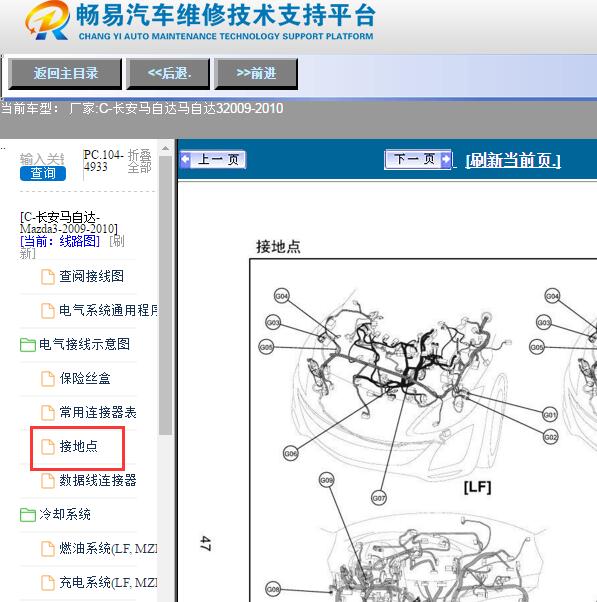597x602 pixels.
Task: Click the page icon beside 数据线连接器
Action: click(48, 481)
